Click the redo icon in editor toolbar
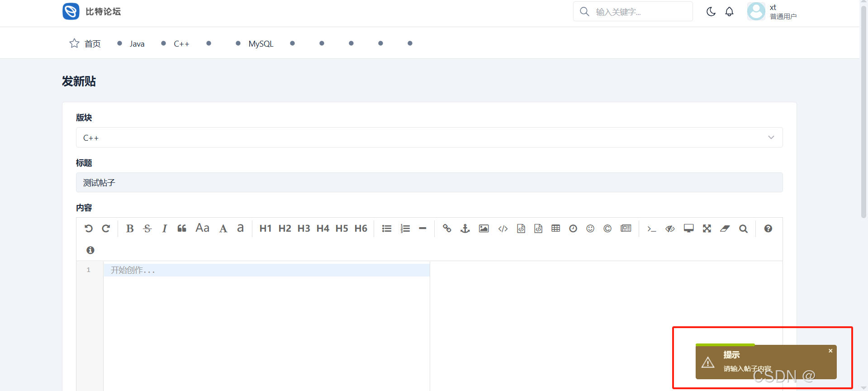This screenshot has width=868, height=391. click(106, 229)
